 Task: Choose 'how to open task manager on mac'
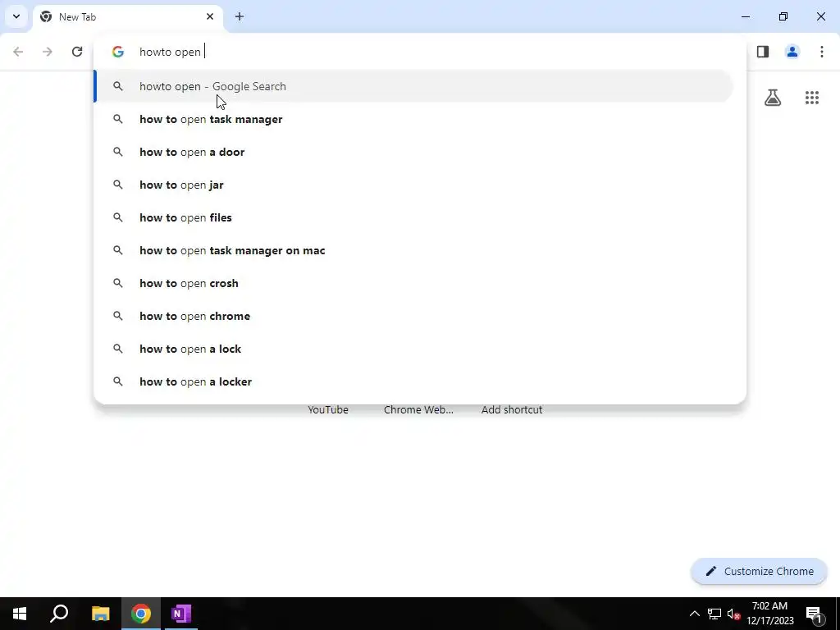tap(413, 250)
